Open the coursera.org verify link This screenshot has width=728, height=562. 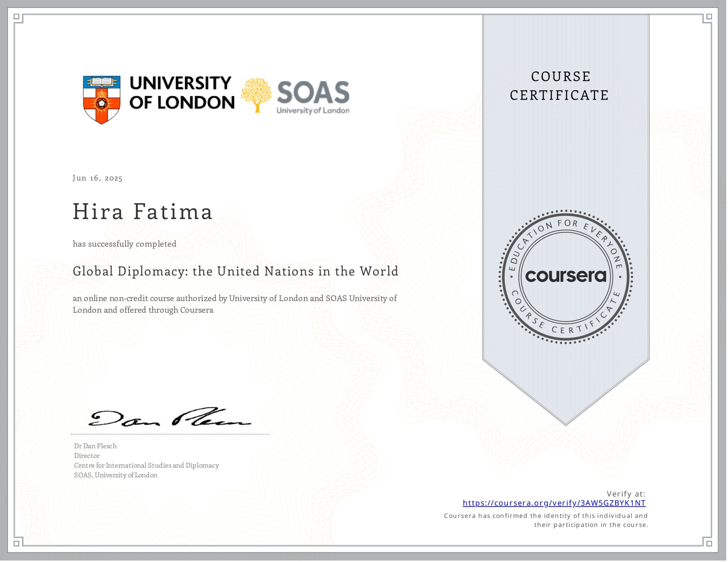[x=554, y=503]
